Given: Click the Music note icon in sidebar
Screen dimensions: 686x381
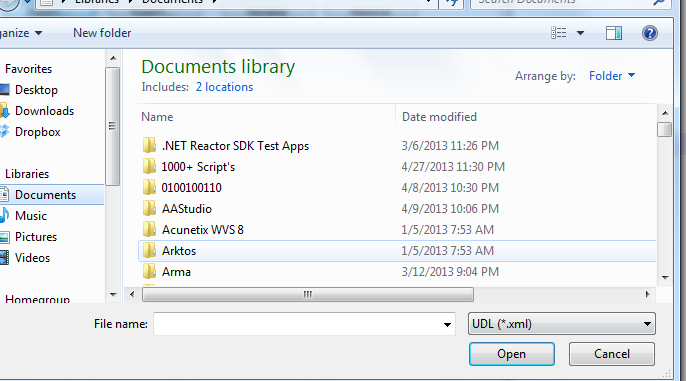Looking at the screenshot, I should coord(4,215).
